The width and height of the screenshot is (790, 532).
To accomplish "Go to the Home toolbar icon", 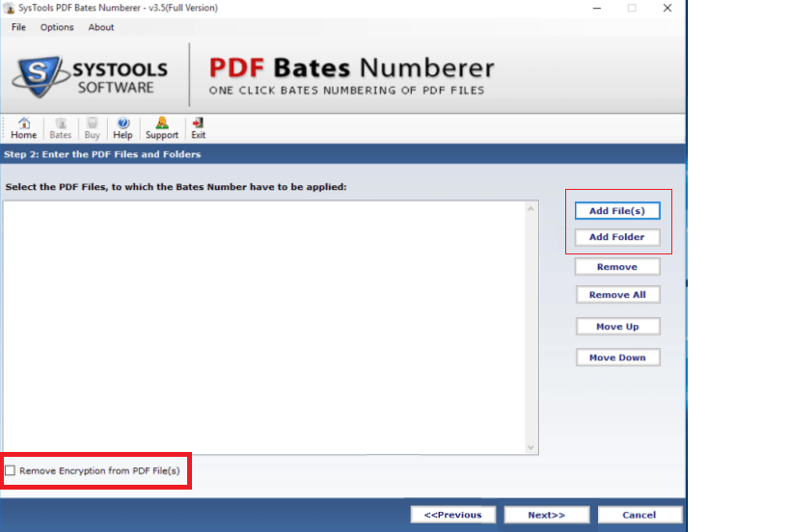I will click(24, 128).
